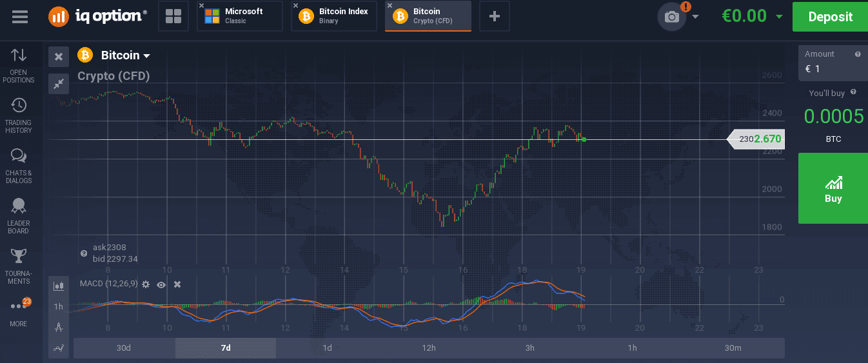Open the hamburger main menu
Viewport: 868px width, 363px height.
point(20,17)
